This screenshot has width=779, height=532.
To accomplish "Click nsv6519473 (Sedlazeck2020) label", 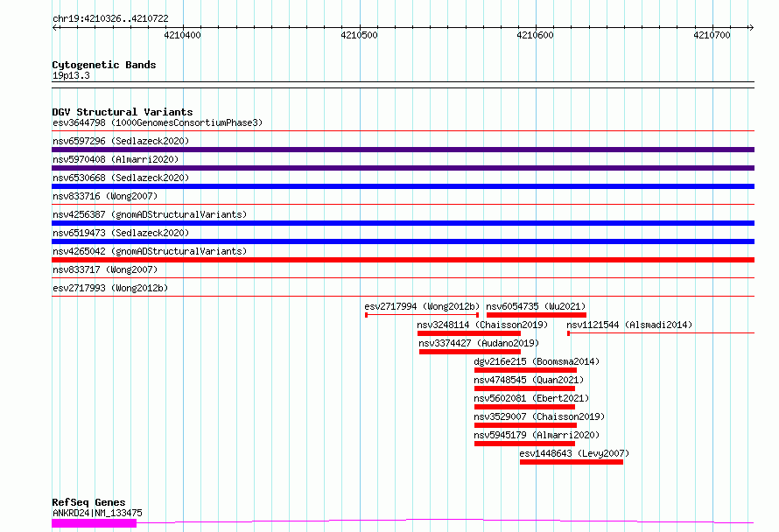I will tap(121, 233).
